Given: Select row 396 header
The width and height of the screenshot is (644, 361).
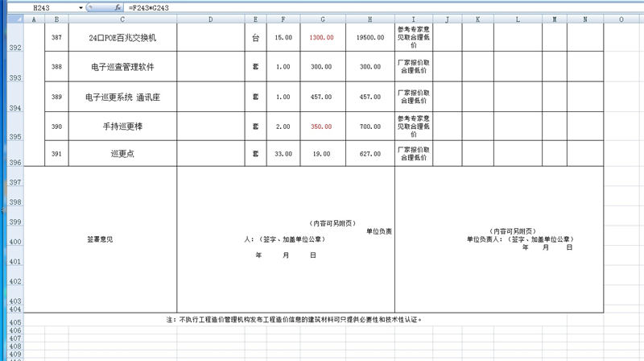Looking at the screenshot, I should point(13,162).
